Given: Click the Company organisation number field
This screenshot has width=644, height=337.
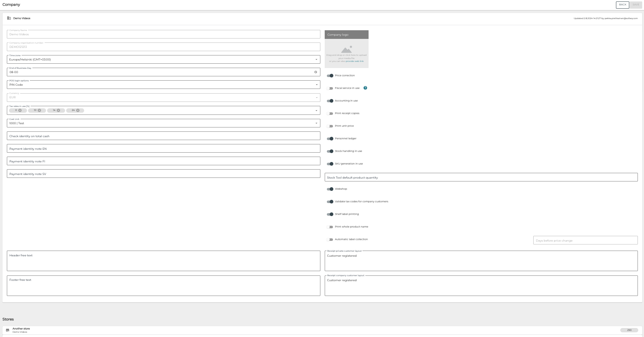Looking at the screenshot, I should [163, 47].
